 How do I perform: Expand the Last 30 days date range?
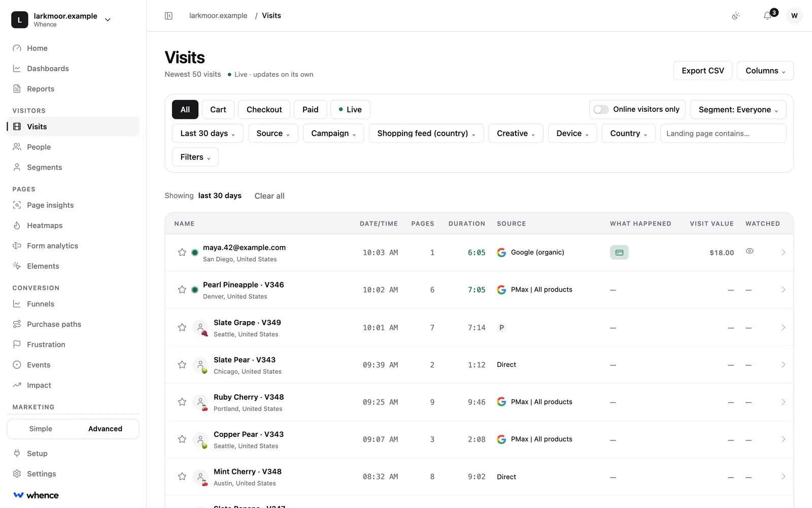[208, 133]
